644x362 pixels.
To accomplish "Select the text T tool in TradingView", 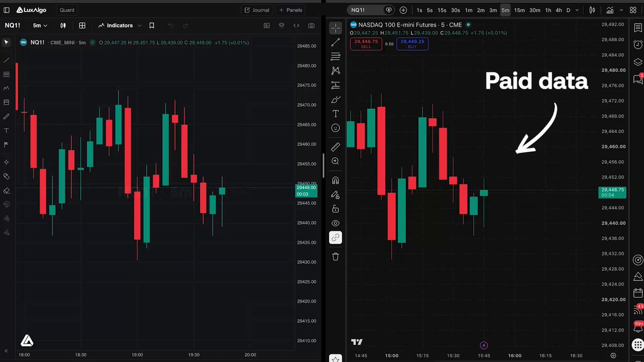I will click(335, 114).
